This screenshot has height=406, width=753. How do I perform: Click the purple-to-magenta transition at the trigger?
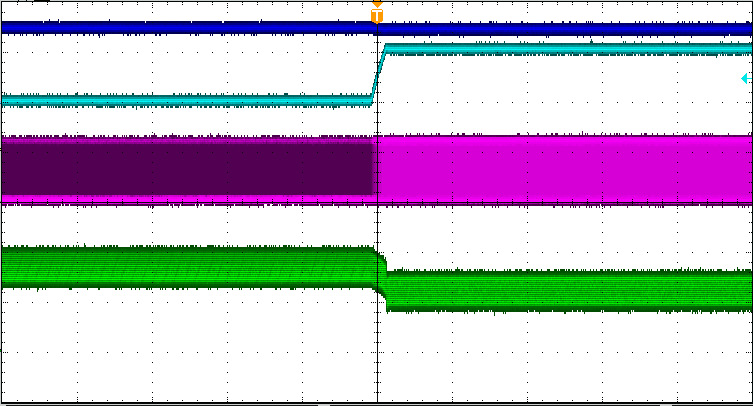tap(375, 168)
